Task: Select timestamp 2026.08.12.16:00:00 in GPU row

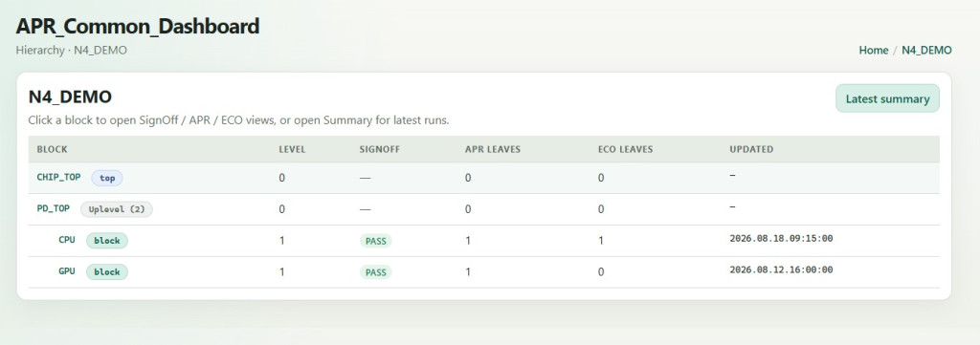Action: point(781,270)
